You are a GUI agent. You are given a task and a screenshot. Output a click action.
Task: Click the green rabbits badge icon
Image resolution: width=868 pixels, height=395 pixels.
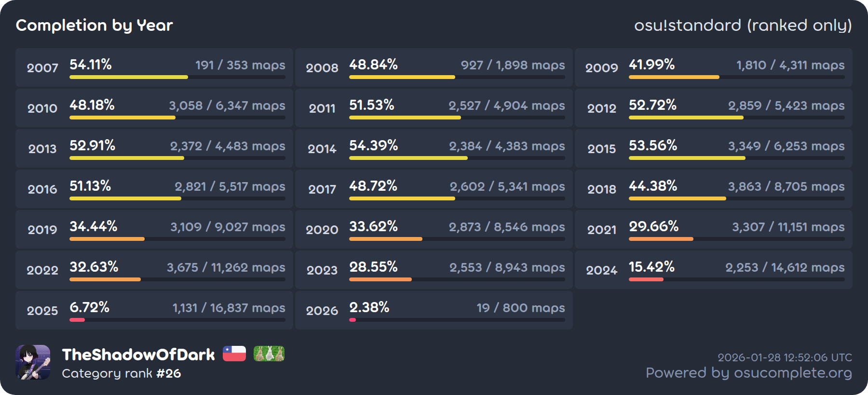pyautogui.click(x=269, y=354)
